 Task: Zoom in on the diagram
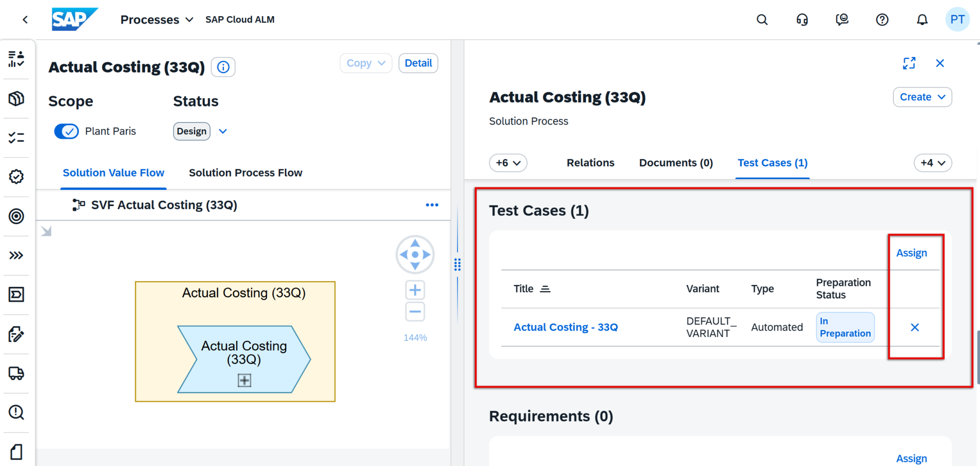[x=415, y=290]
